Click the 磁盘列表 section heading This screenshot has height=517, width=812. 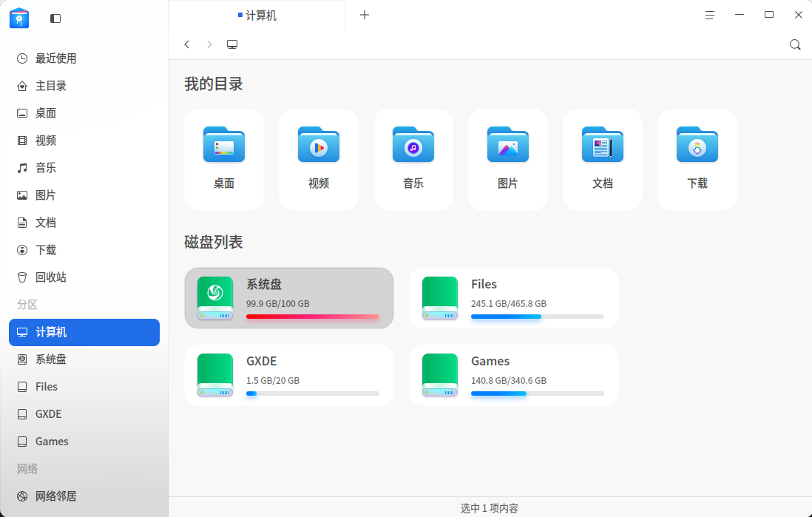214,242
